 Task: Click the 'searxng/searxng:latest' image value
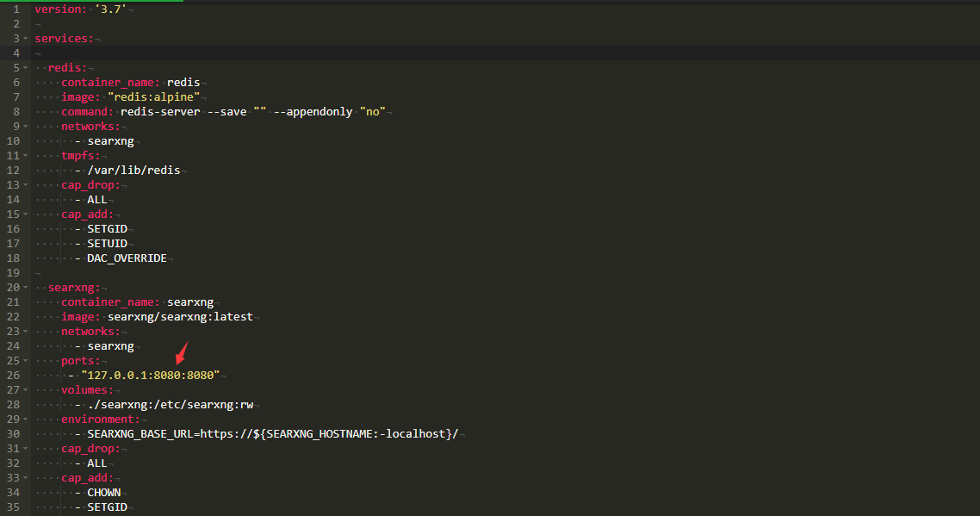pos(180,317)
